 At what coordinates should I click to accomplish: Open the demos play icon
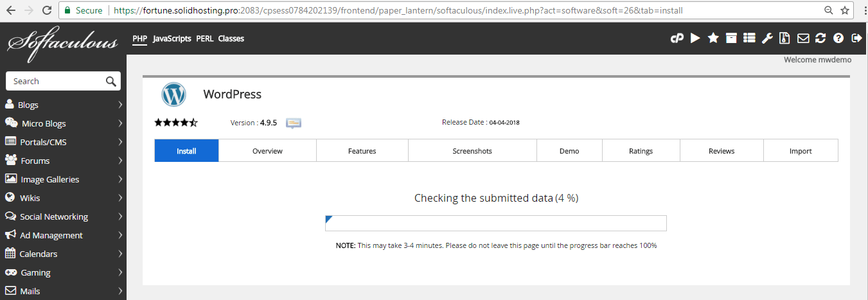click(x=695, y=39)
